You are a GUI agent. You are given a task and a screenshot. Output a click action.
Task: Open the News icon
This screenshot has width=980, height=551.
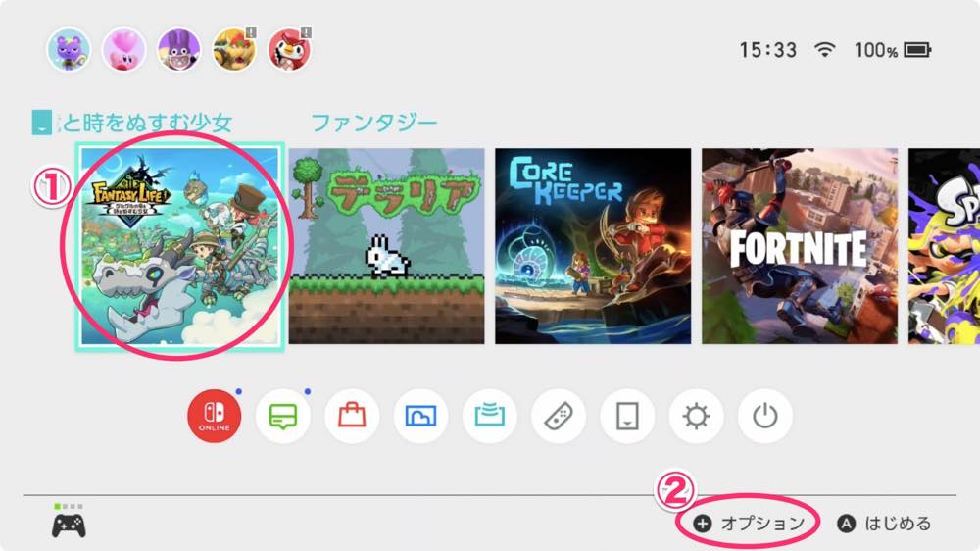[x=283, y=416]
